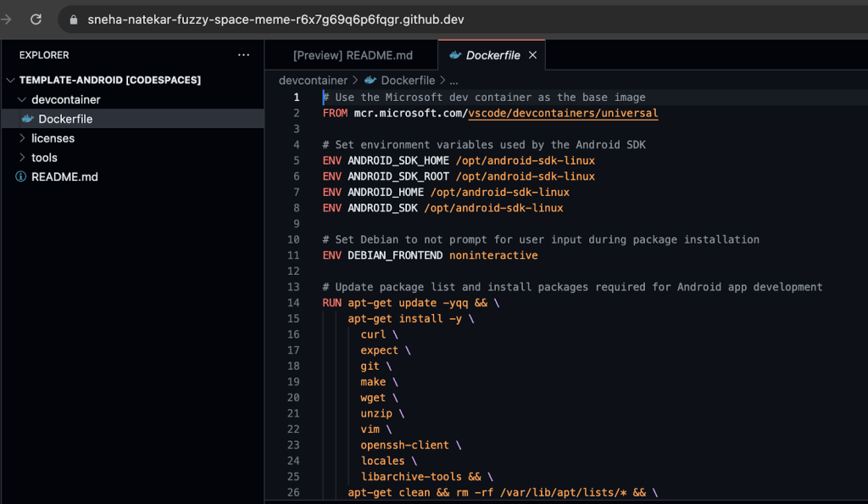Click the info icon next to README.md
The width and height of the screenshot is (868, 504).
tap(21, 177)
